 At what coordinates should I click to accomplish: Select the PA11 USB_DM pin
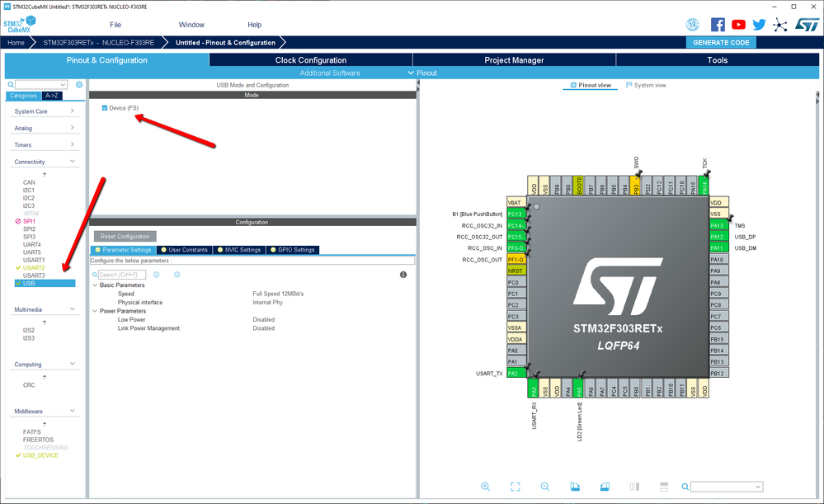pos(719,248)
